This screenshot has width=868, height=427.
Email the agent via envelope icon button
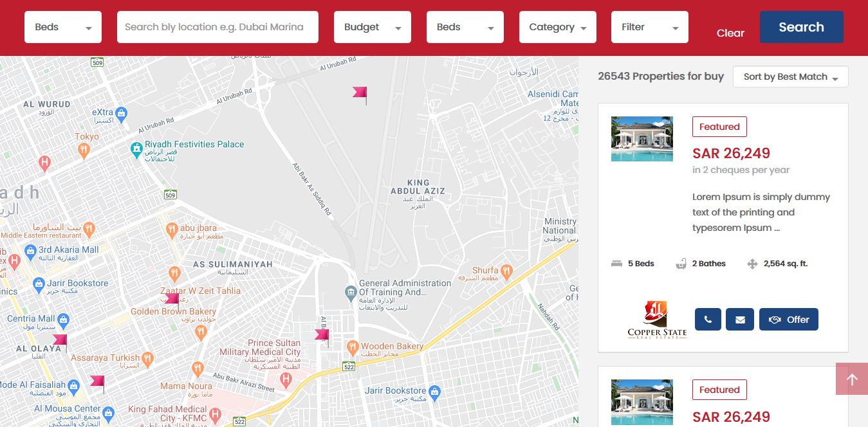[740, 320]
